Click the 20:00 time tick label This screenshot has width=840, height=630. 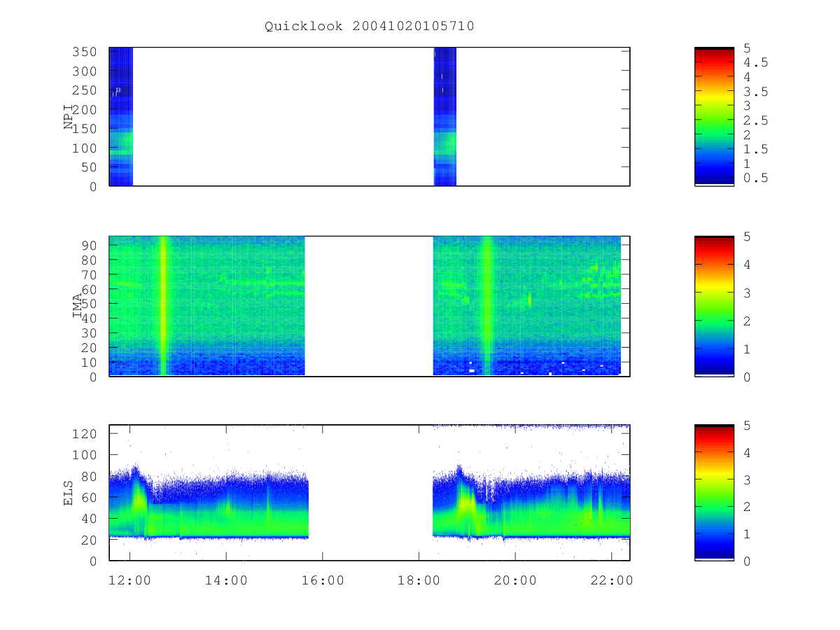(515, 580)
